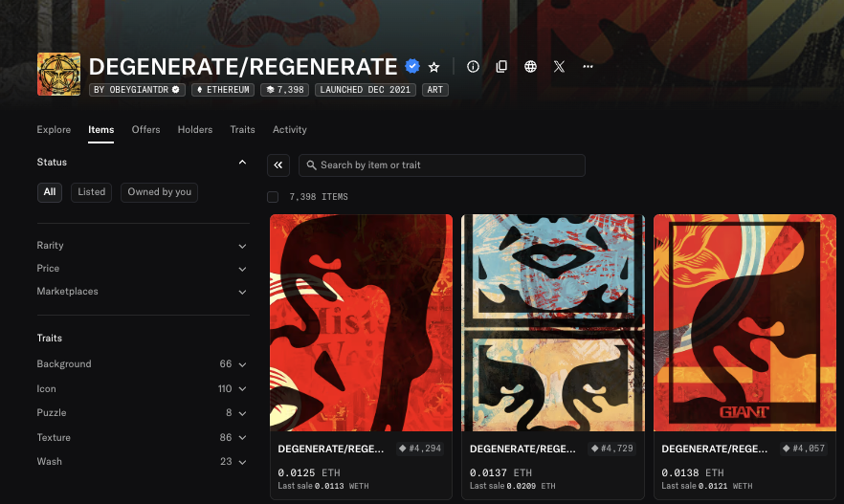Open the more options ellipsis icon
844x504 pixels.
point(588,66)
